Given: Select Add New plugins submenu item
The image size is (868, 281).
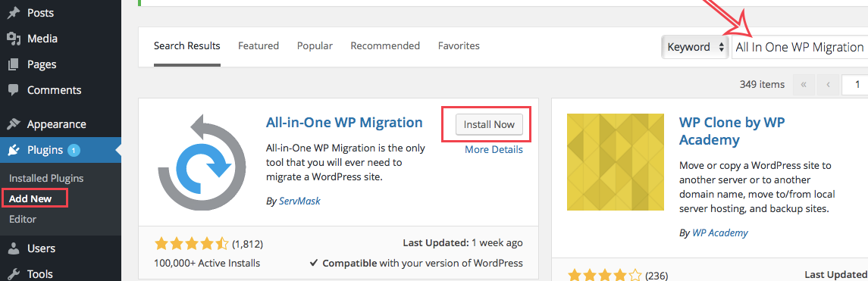Looking at the screenshot, I should [30, 198].
